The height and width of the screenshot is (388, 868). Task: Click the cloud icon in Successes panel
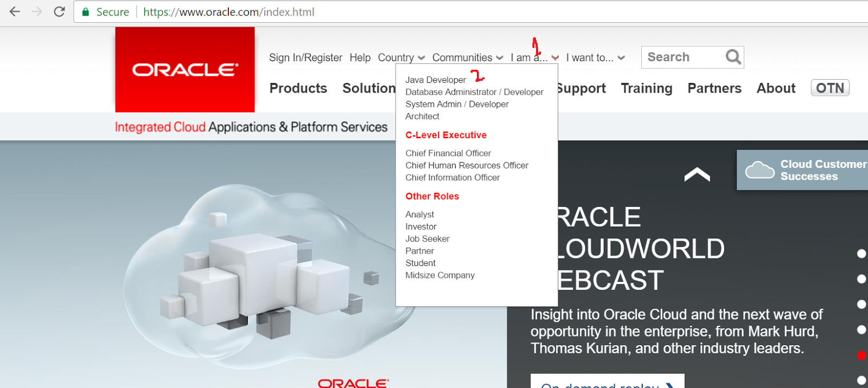click(759, 170)
